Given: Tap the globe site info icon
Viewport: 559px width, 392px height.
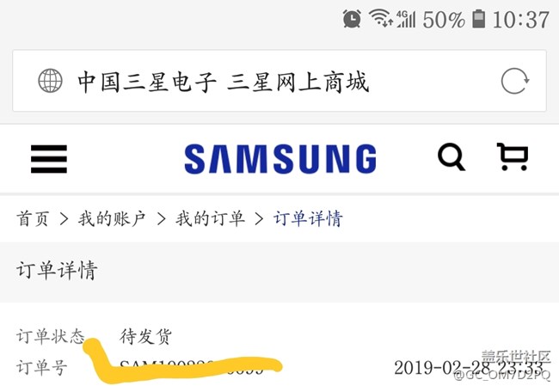Looking at the screenshot, I should (x=50, y=81).
